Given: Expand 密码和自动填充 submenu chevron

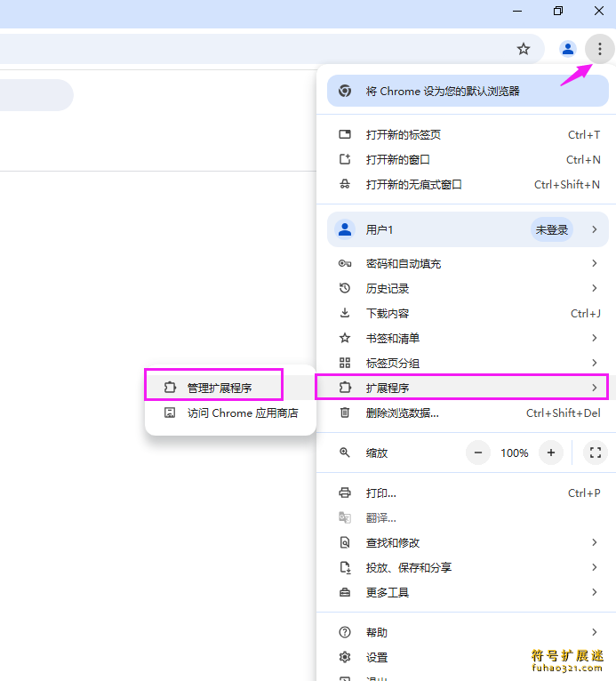Looking at the screenshot, I should [595, 263].
